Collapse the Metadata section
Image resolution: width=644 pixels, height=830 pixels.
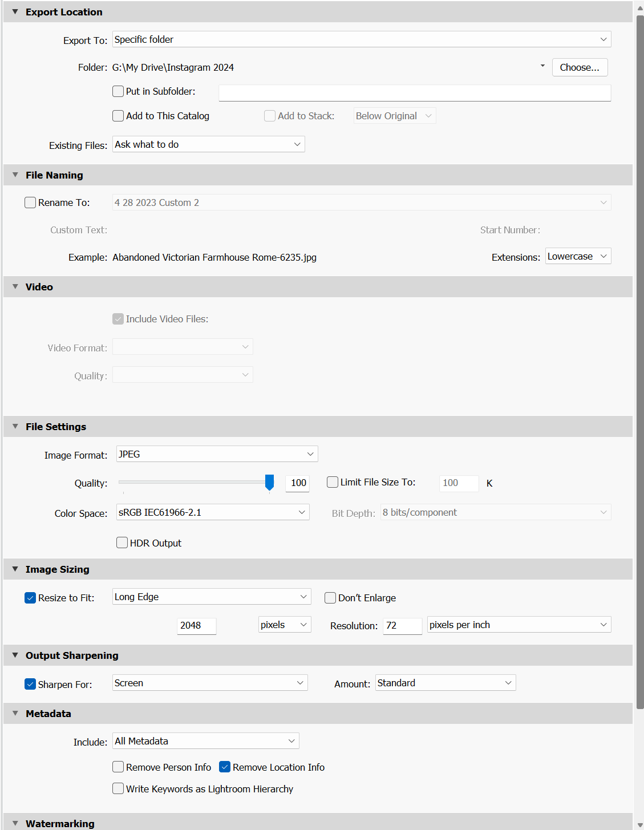pos(15,714)
